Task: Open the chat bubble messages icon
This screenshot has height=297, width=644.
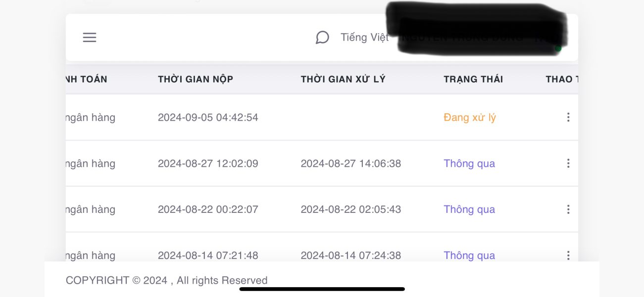Action: click(x=322, y=38)
